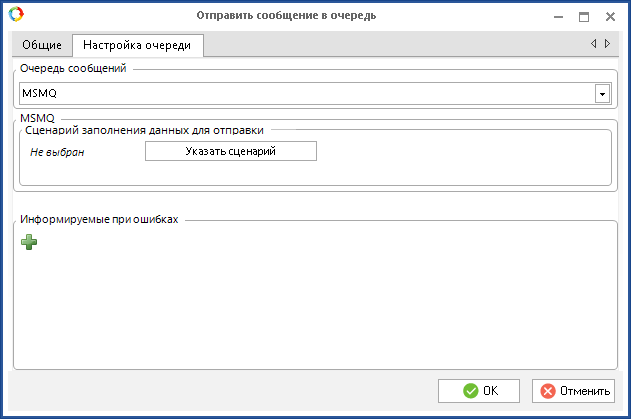Minimize the Отправить сообщение в очередь window

pos(558,17)
